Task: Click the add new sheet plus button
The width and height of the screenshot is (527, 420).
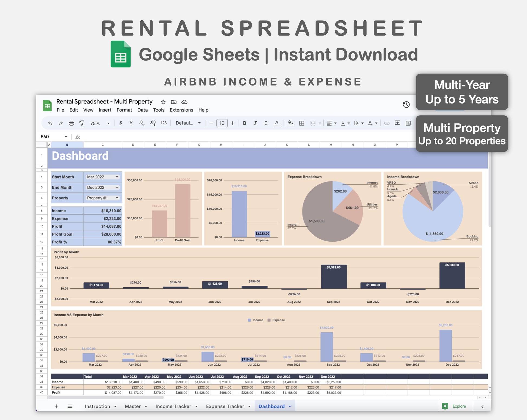Action: (57, 406)
